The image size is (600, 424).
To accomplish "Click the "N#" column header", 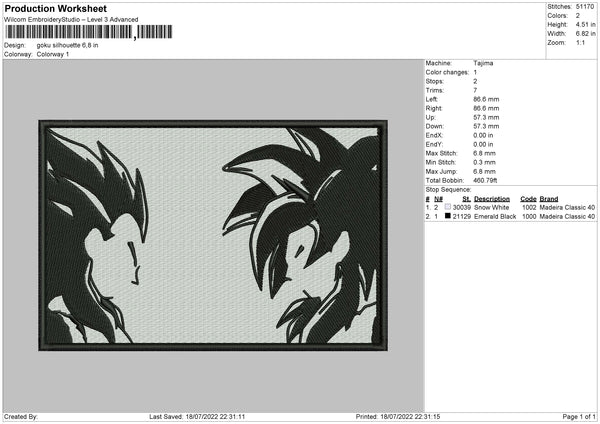I will tap(439, 199).
